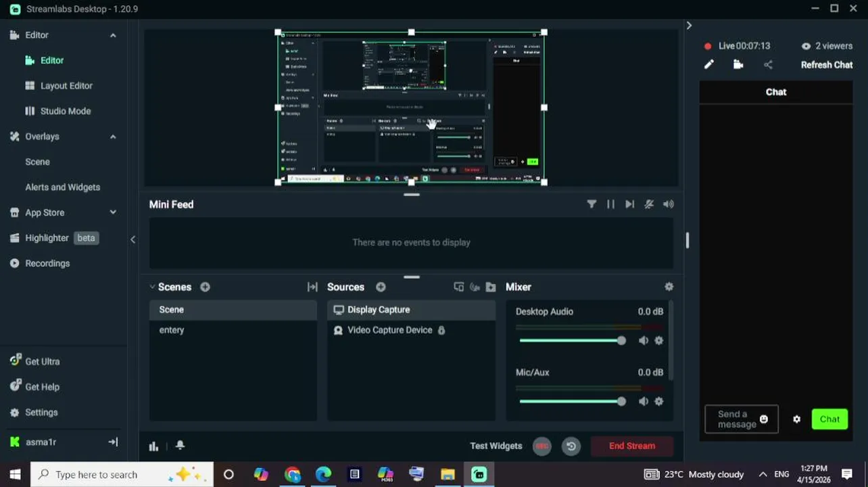Adjust the Desktop Audio volume slider

coord(573,340)
